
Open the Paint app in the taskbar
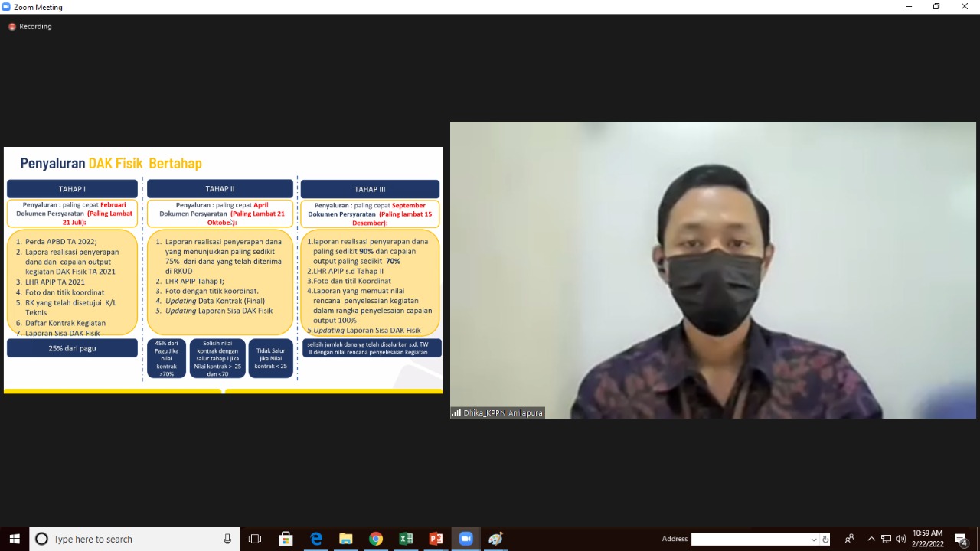coord(495,539)
